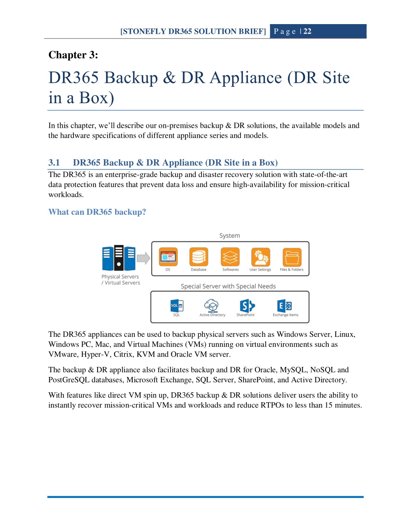Image resolution: width=411 pixels, height=532 pixels.
Task: Click paragraph starting 'The DR365 is an enterprise-grade'
Action: pos(199,185)
